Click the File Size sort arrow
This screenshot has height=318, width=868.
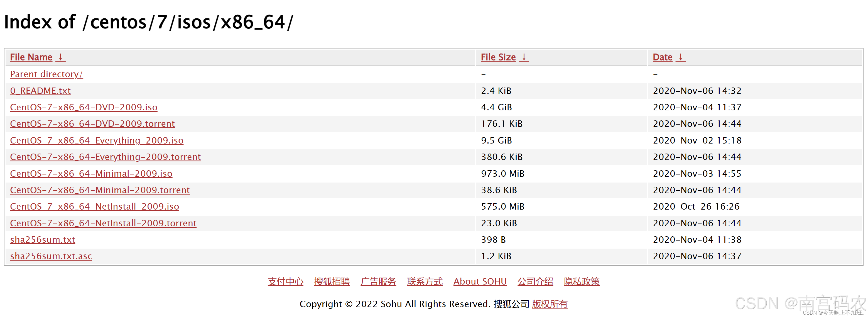point(524,57)
